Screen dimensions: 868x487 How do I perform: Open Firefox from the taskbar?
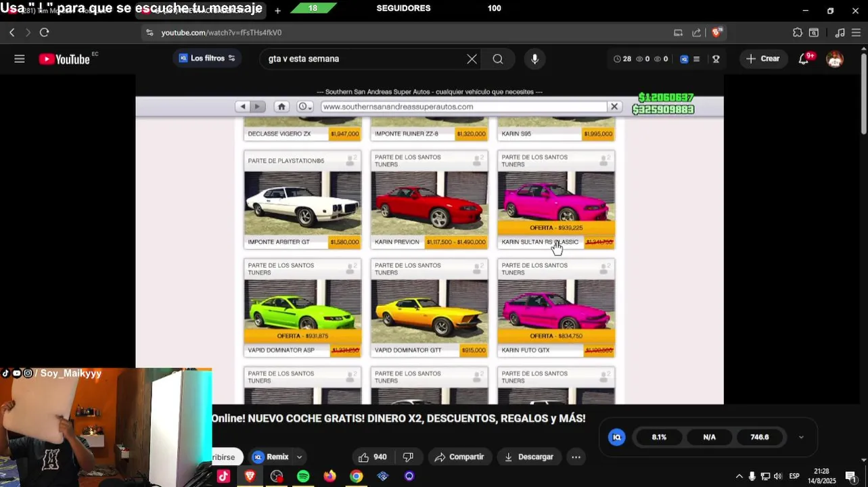coord(329,476)
